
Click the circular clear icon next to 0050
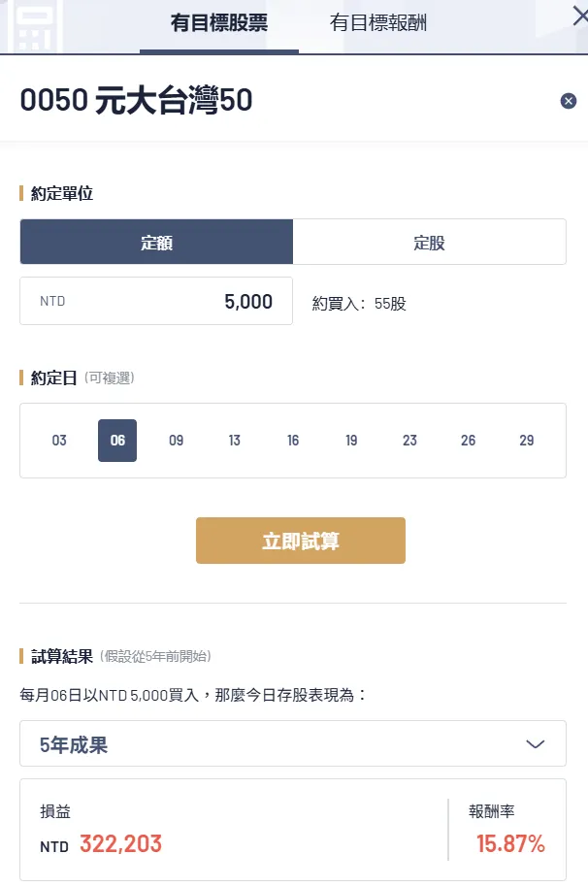569,100
